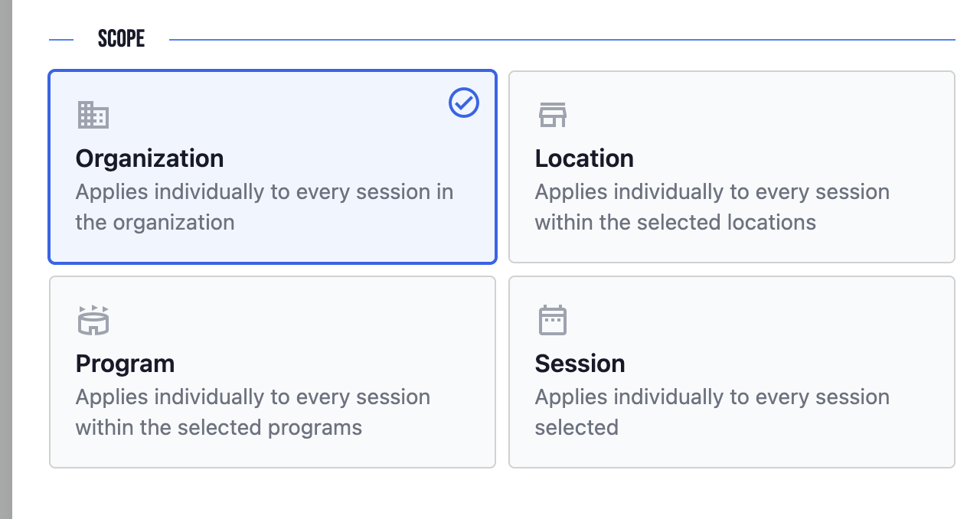Screen dimensions: 980x519
Task: Switch scope to the Session card
Action: [732, 372]
